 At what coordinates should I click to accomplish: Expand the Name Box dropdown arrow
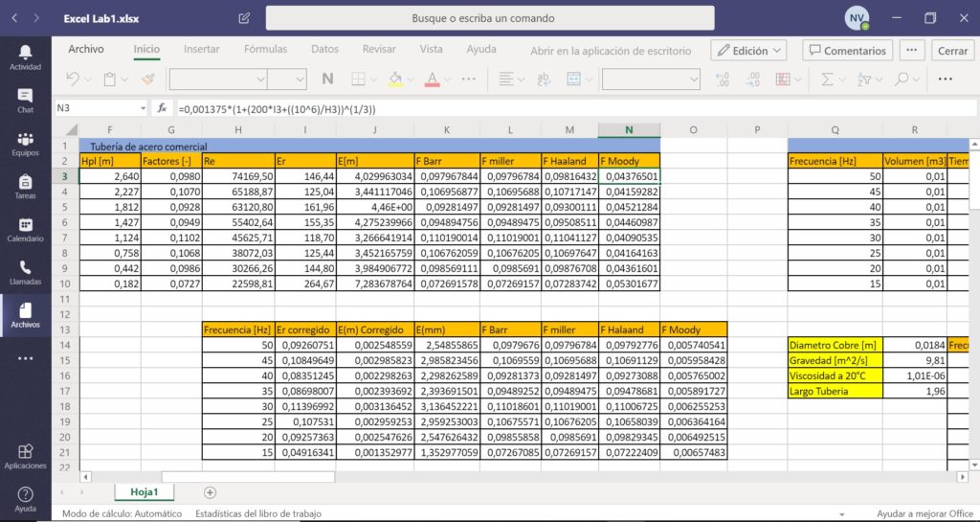pyautogui.click(x=144, y=108)
